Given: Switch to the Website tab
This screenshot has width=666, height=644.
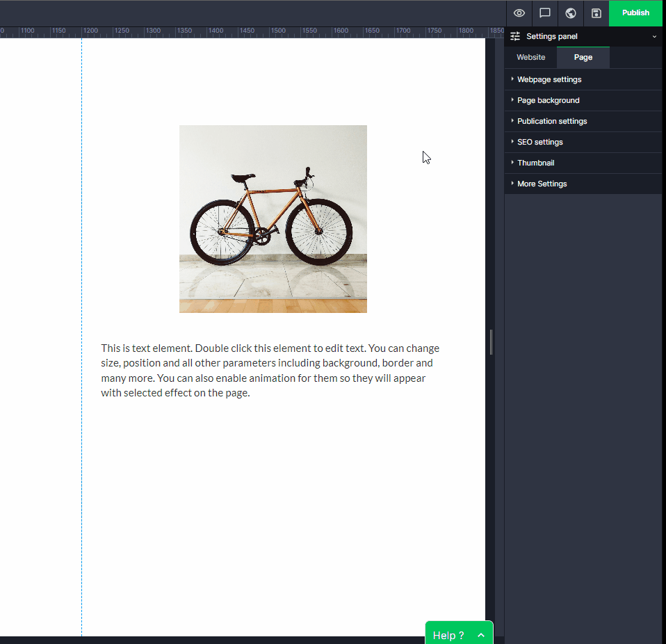Looking at the screenshot, I should point(530,58).
